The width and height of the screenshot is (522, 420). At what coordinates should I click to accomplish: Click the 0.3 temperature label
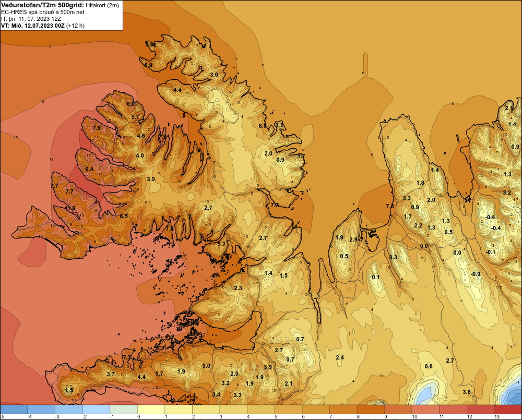pyautogui.click(x=393, y=257)
